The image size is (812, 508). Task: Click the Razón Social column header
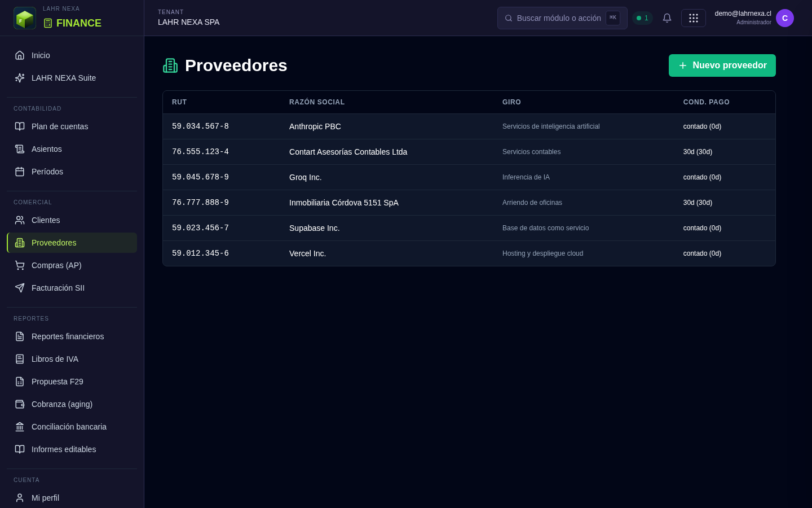317,102
